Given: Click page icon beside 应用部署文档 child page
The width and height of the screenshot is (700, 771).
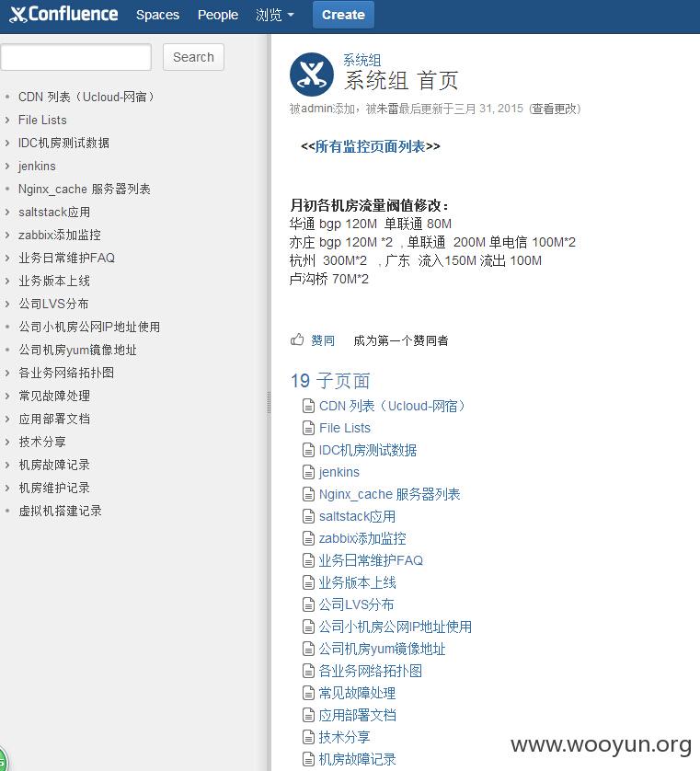Looking at the screenshot, I should [x=308, y=716].
